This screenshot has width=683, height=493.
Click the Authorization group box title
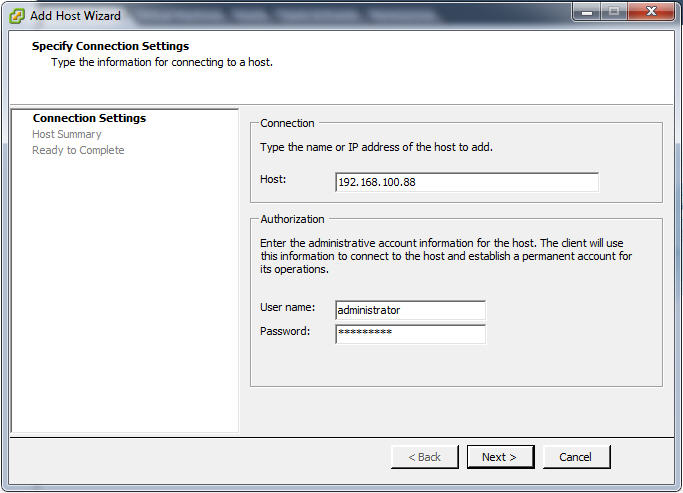click(292, 219)
